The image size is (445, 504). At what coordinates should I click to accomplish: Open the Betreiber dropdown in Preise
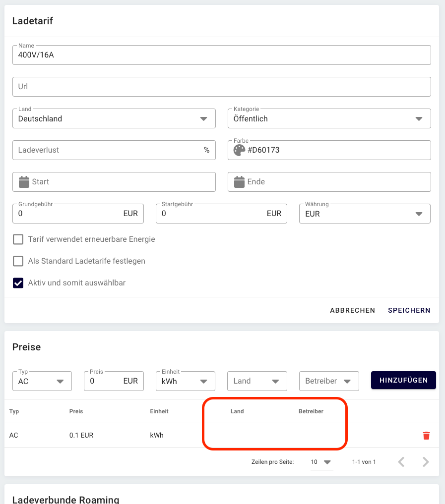coord(329,381)
